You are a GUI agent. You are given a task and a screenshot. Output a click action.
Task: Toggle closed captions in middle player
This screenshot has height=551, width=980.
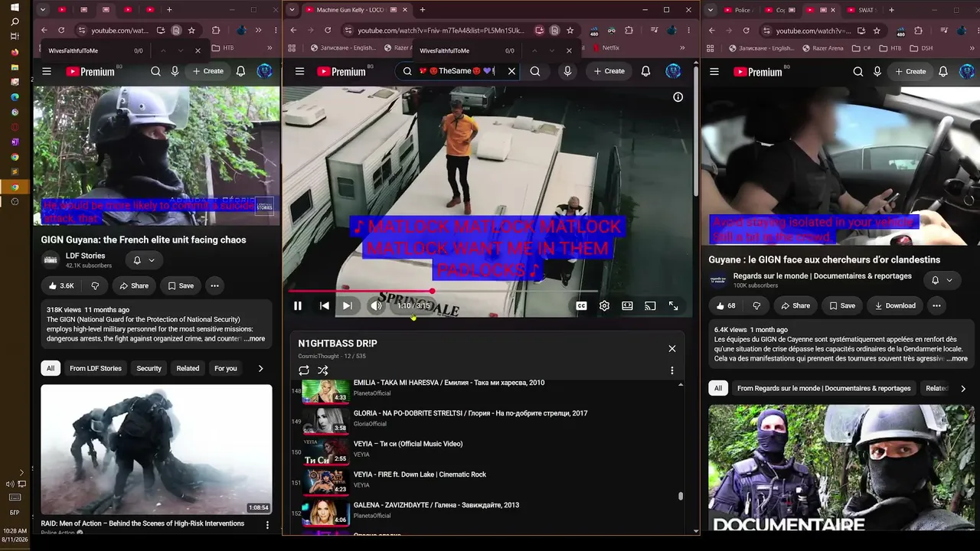(x=581, y=305)
